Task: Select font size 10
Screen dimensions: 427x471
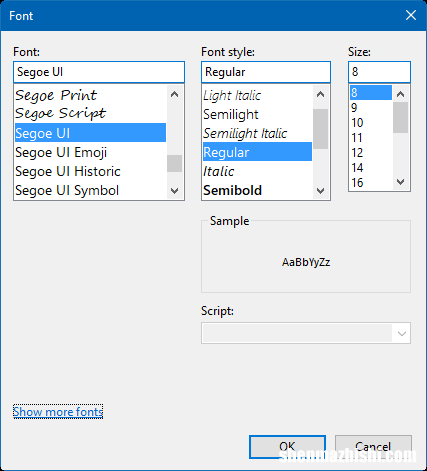Action: click(x=371, y=122)
